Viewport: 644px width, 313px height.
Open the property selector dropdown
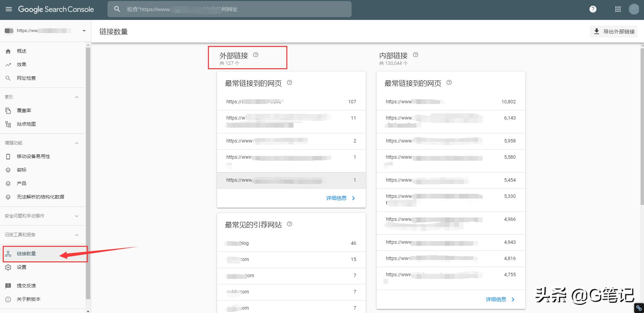coord(84,31)
